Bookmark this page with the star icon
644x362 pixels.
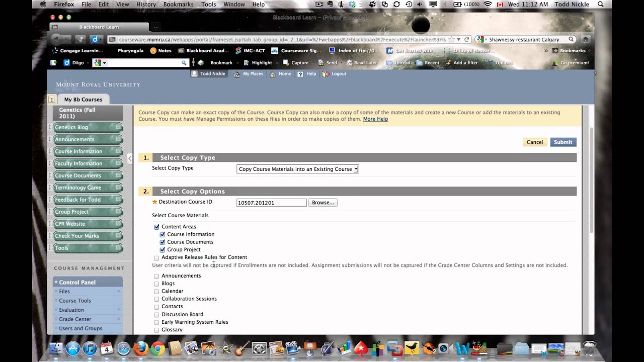(451, 39)
